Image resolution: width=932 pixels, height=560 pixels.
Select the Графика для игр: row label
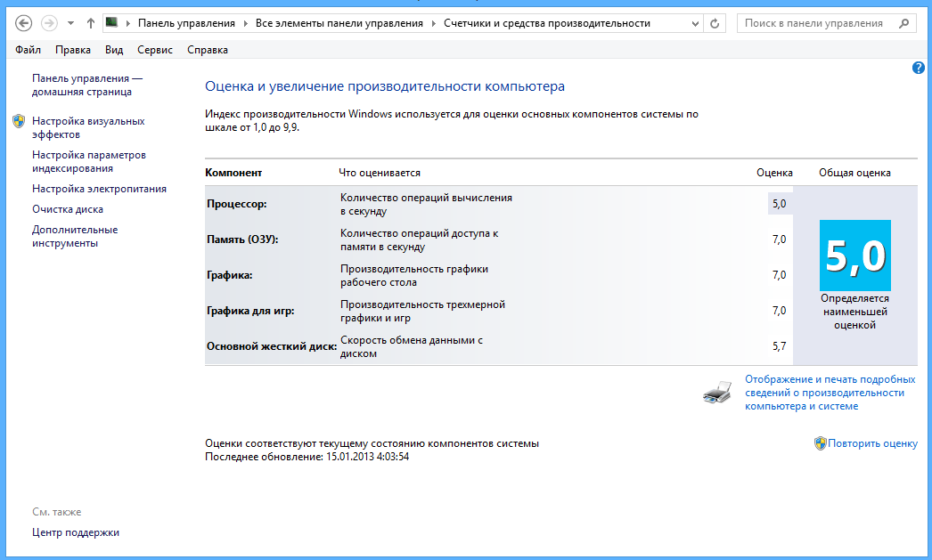[x=250, y=311]
